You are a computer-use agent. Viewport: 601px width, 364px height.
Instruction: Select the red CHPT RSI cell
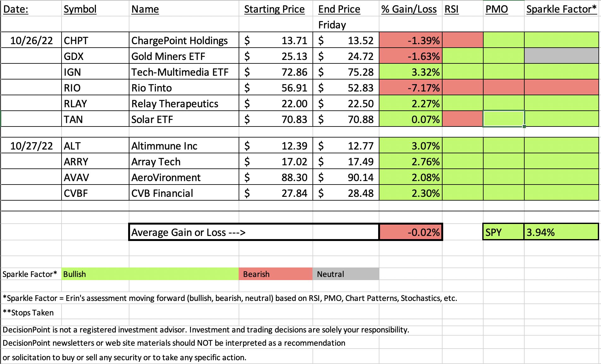462,40
